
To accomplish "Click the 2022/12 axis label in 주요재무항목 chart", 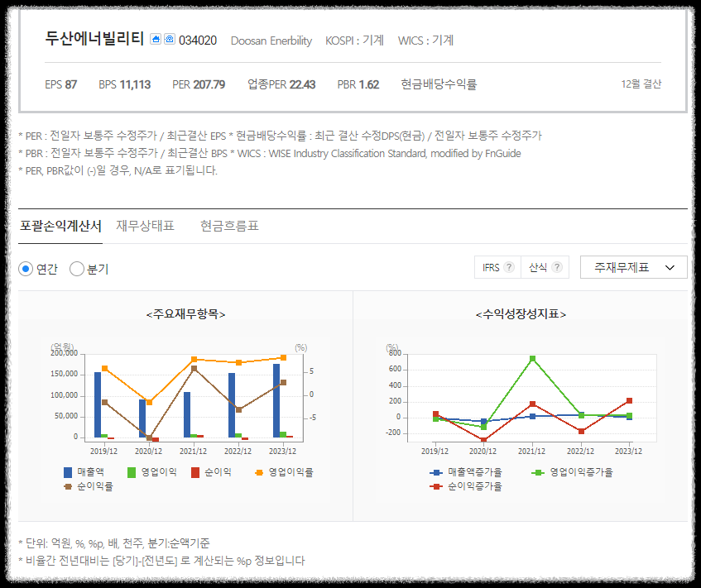I will click(x=238, y=452).
